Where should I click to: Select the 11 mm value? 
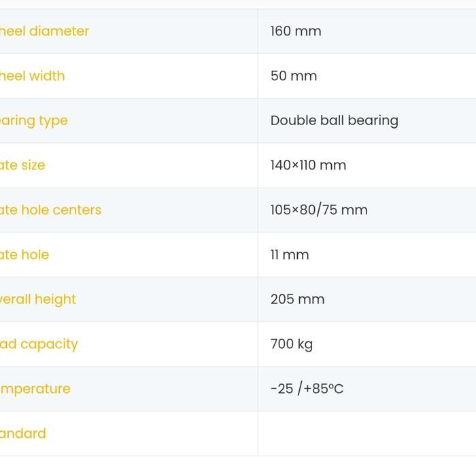coord(290,255)
